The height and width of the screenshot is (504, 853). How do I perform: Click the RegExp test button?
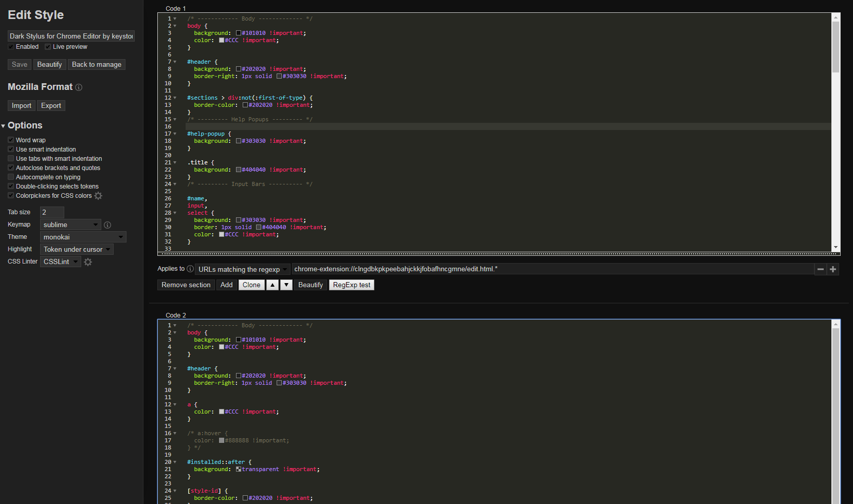click(351, 285)
